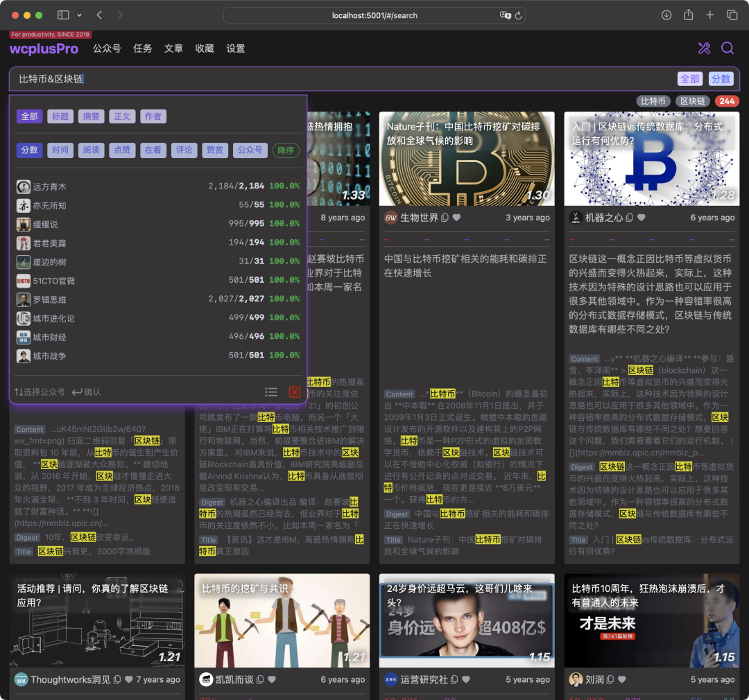Click the browser share icon
This screenshot has width=749, height=700.
[x=689, y=15]
